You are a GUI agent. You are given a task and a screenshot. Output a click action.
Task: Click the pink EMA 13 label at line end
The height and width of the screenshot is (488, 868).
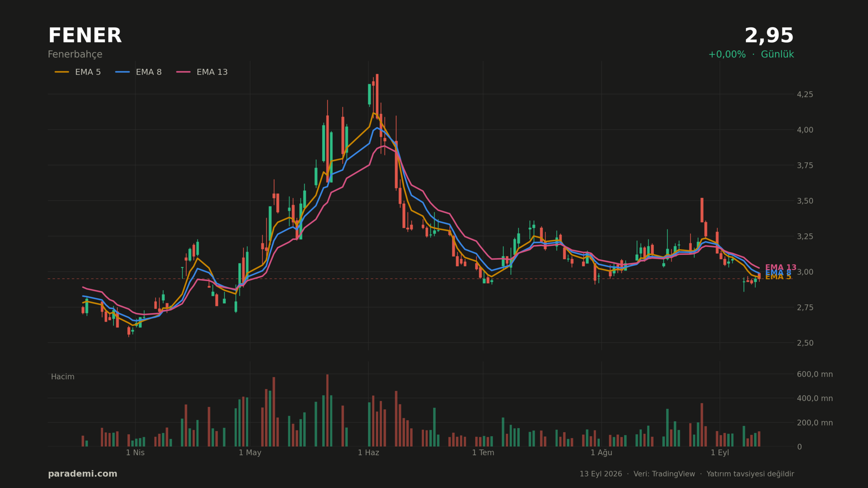click(781, 267)
